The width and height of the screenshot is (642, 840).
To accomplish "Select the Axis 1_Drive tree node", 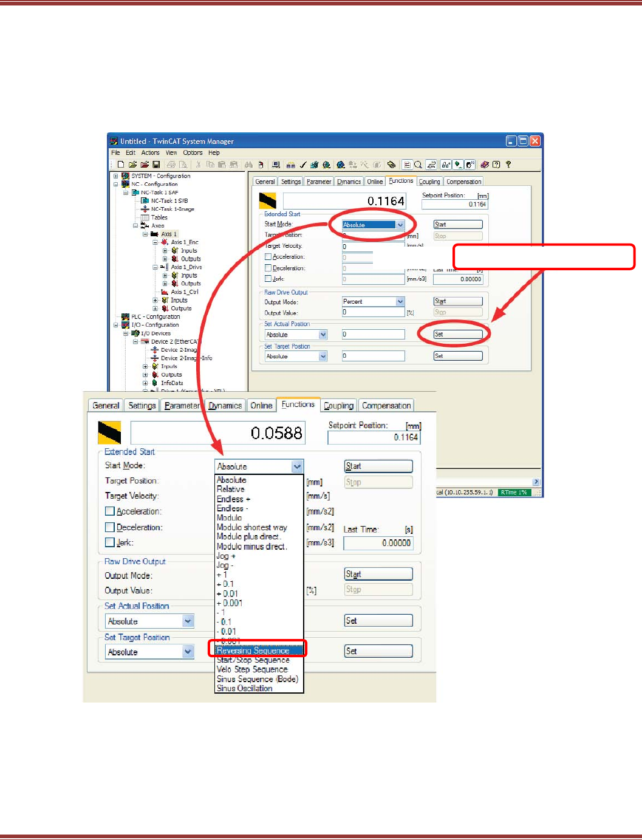I will click(x=186, y=267).
